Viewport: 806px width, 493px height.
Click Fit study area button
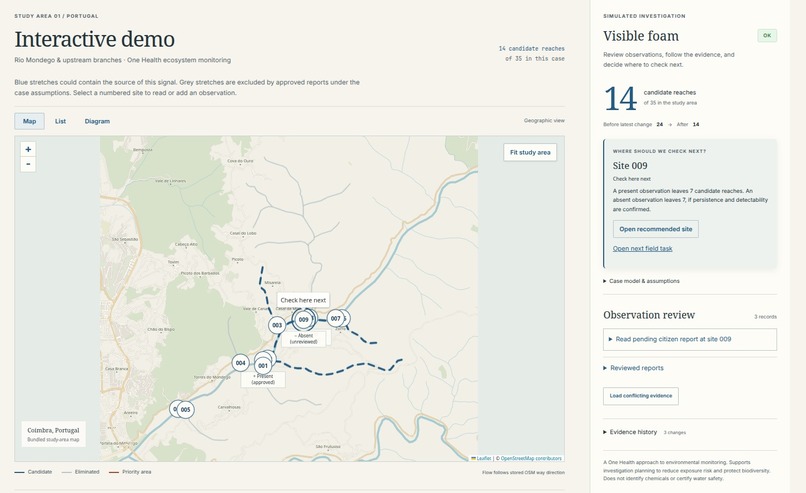click(530, 152)
